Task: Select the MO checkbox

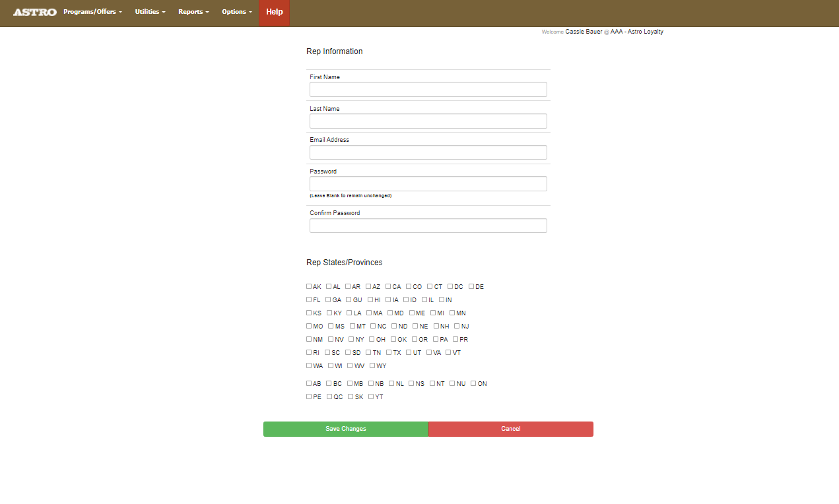Action: (x=309, y=326)
